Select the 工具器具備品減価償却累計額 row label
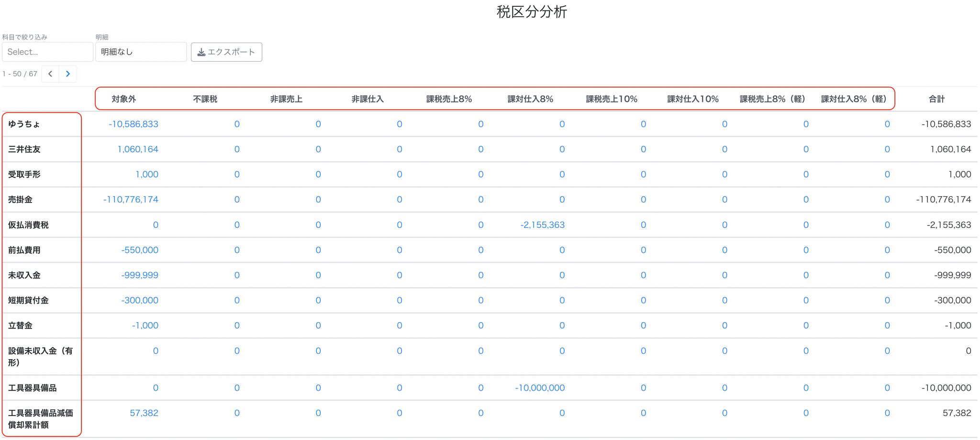The height and width of the screenshot is (440, 980). (x=41, y=419)
